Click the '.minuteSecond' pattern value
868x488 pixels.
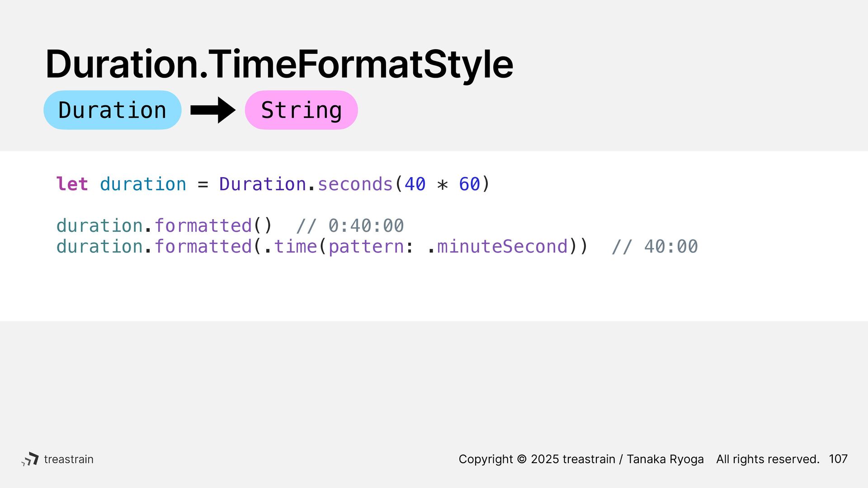coord(497,246)
